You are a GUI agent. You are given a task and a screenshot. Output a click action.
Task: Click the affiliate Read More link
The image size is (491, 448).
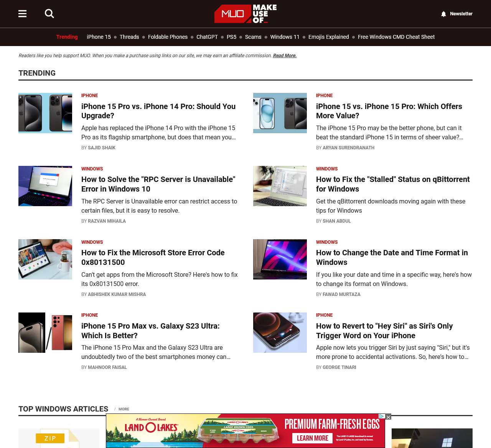(x=284, y=56)
